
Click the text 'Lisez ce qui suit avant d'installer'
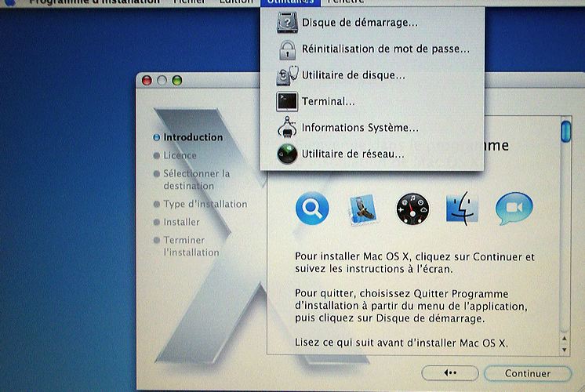tap(376, 343)
